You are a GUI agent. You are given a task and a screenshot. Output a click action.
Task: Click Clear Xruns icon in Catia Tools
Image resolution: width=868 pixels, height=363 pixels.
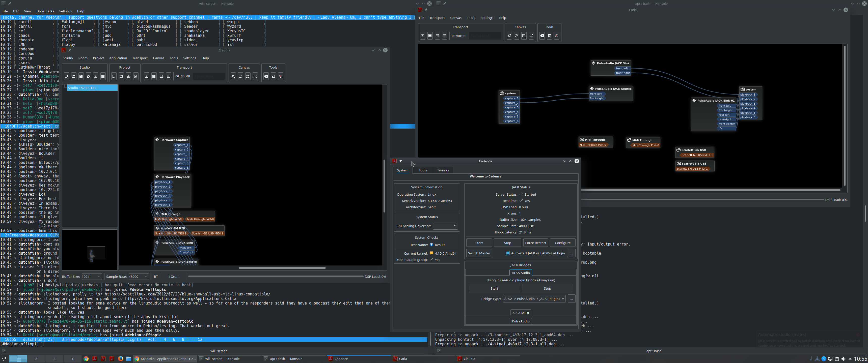point(542,36)
